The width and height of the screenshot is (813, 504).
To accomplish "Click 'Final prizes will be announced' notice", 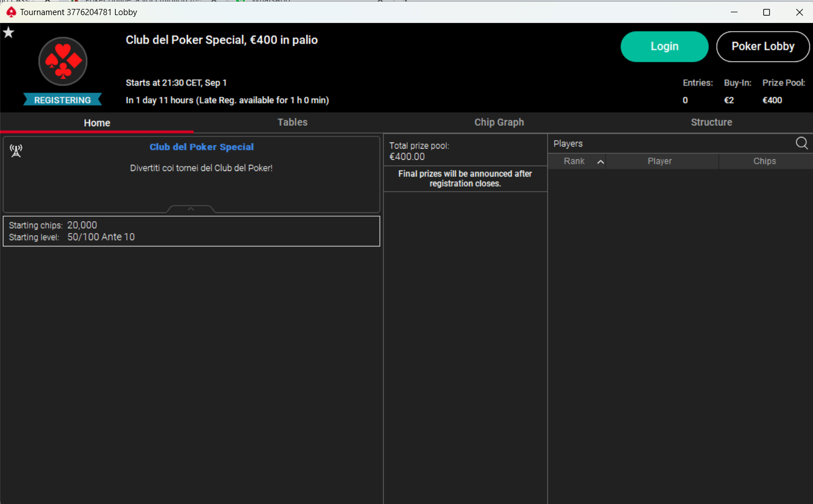I will [465, 178].
